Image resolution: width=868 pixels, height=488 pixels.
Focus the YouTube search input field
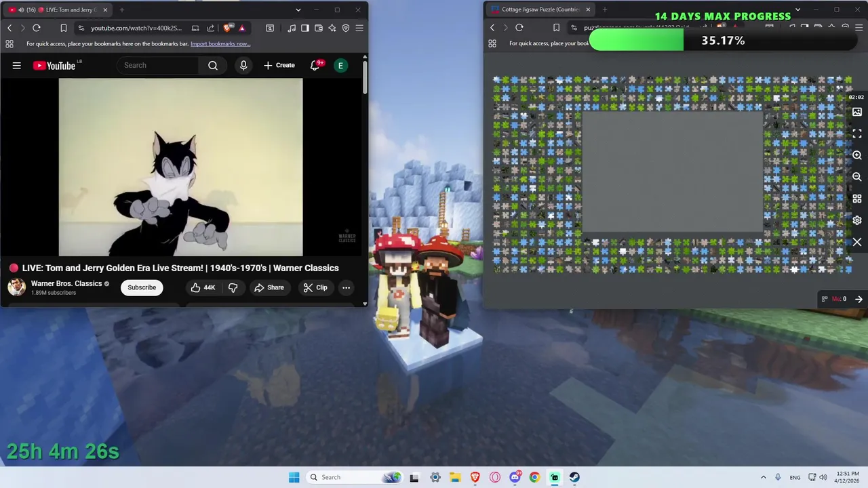point(157,65)
